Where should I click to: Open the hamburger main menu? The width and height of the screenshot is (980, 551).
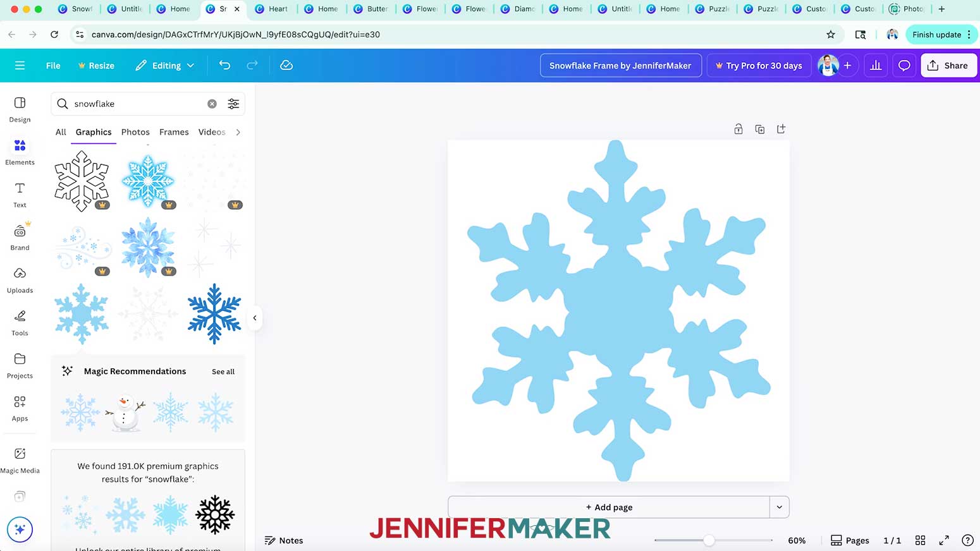point(20,66)
